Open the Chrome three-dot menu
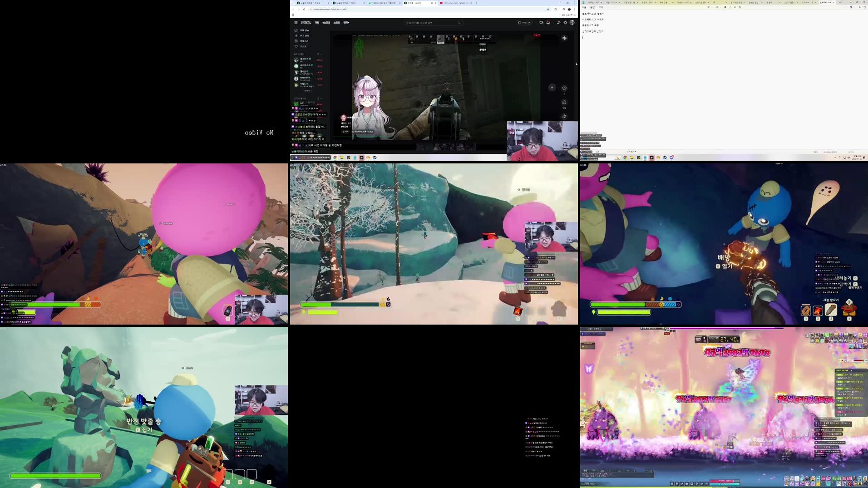This screenshot has height=488, width=868. 575,9
